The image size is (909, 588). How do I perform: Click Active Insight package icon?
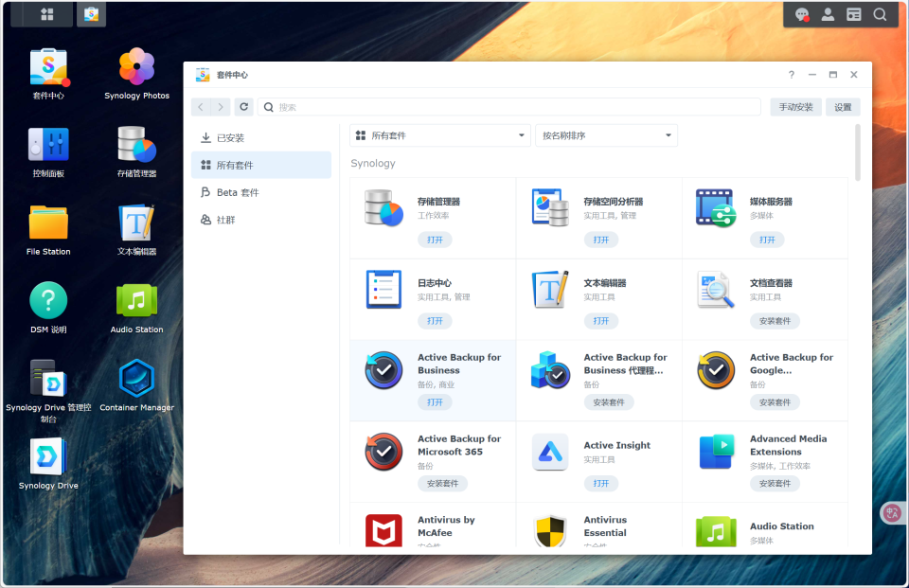click(x=549, y=453)
